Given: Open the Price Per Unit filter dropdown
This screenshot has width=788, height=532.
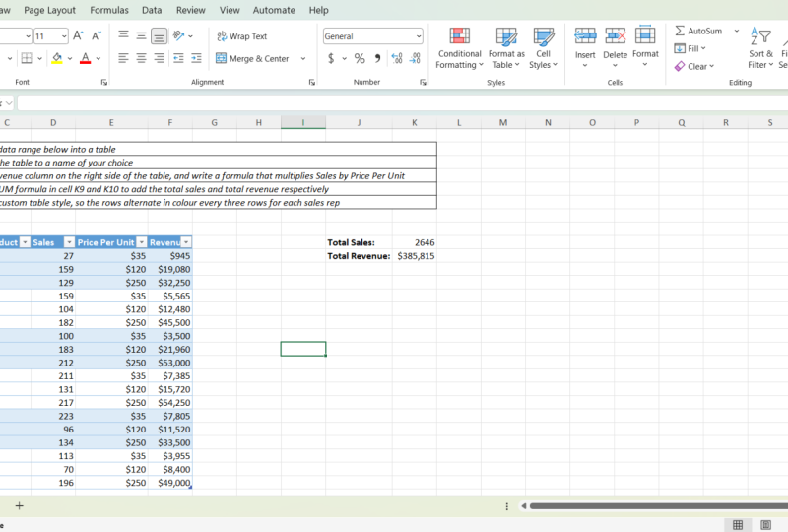Looking at the screenshot, I should point(142,242).
